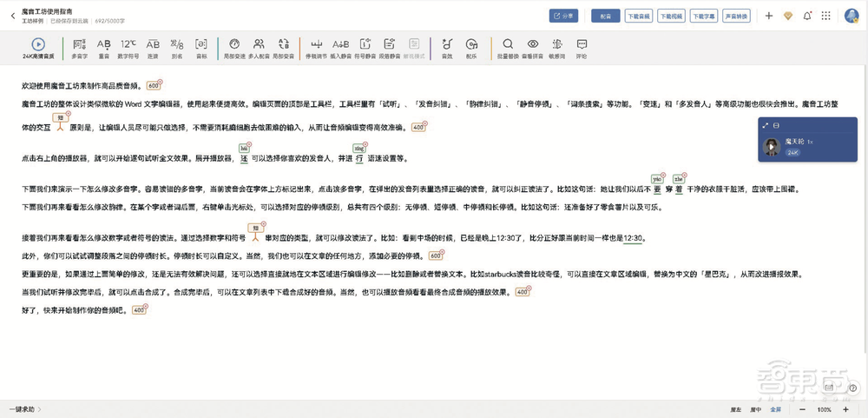This screenshot has height=418, width=868.
Task: Click the 局部变速 speed icon
Action: [234, 45]
